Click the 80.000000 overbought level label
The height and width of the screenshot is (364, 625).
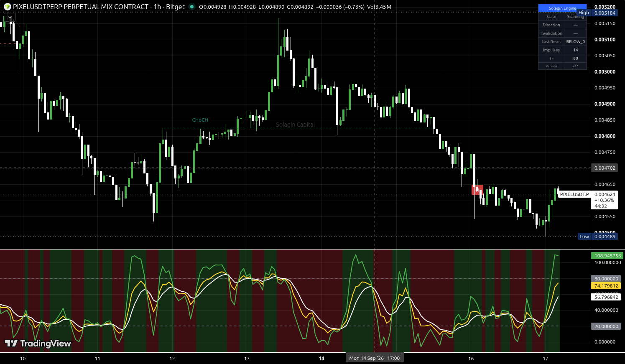pos(606,279)
